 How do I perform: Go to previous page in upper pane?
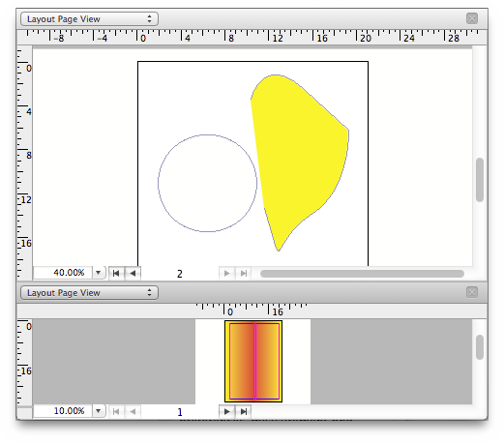(133, 274)
